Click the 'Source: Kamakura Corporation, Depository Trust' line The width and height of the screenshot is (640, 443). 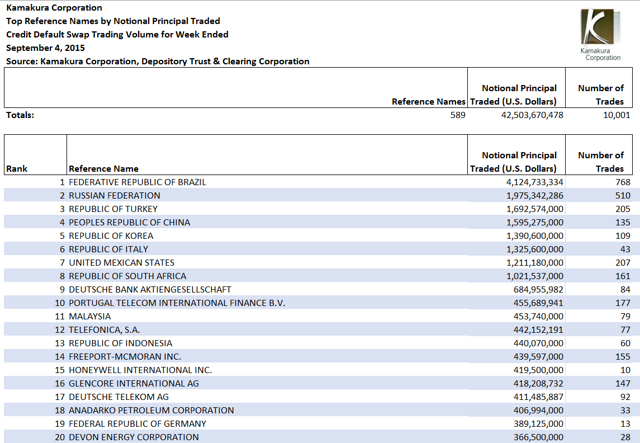point(158,62)
